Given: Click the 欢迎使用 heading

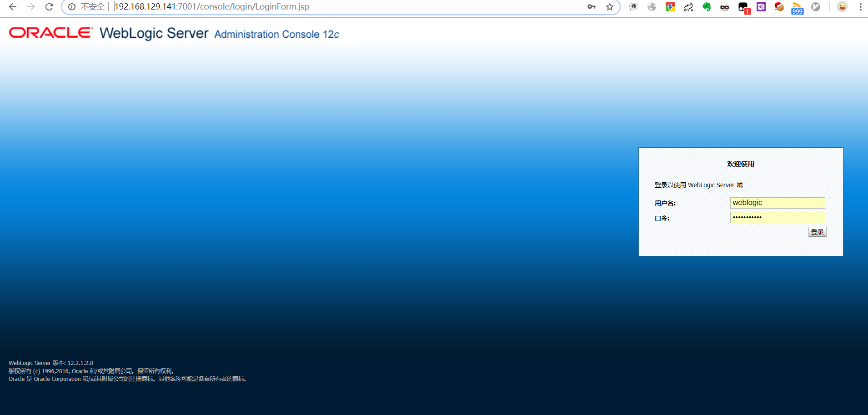Looking at the screenshot, I should pyautogui.click(x=741, y=164).
